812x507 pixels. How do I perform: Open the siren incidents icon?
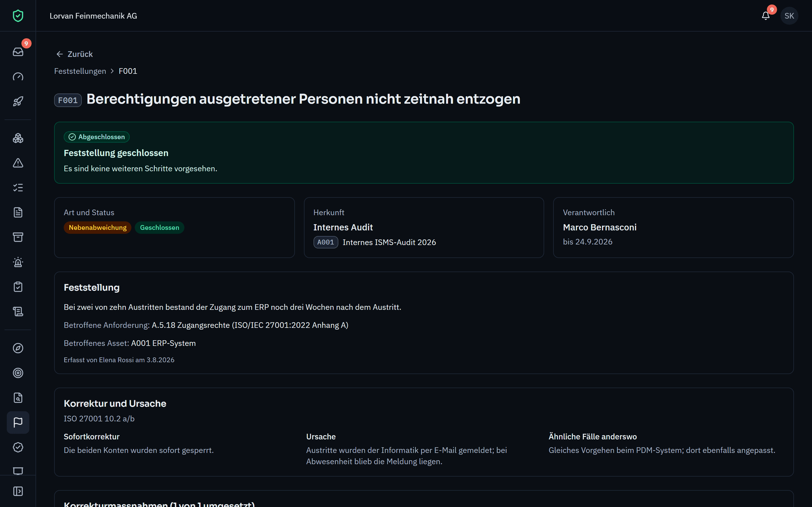[18, 262]
